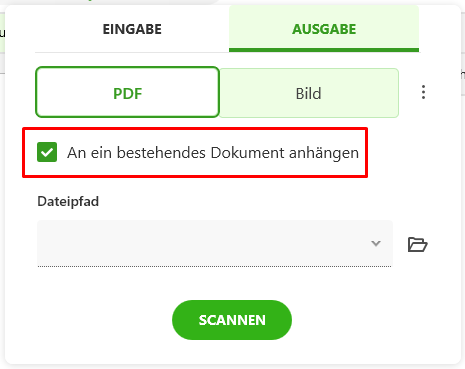Uncheck 'An ein bestehendes Dokument anhängen'
This screenshot has width=465, height=369.
click(47, 152)
